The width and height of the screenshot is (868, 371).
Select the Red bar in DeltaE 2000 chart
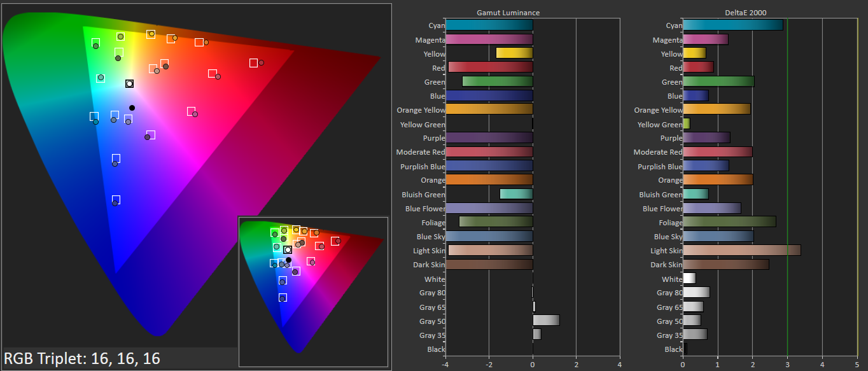pos(697,67)
